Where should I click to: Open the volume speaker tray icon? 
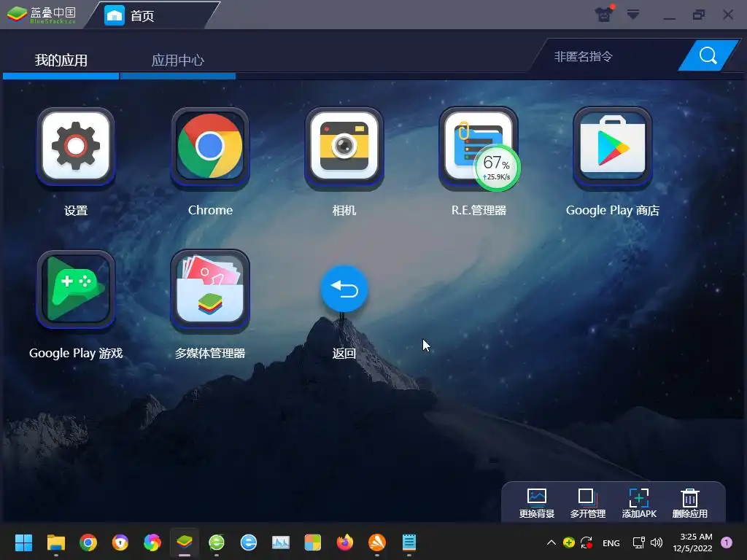coord(657,542)
